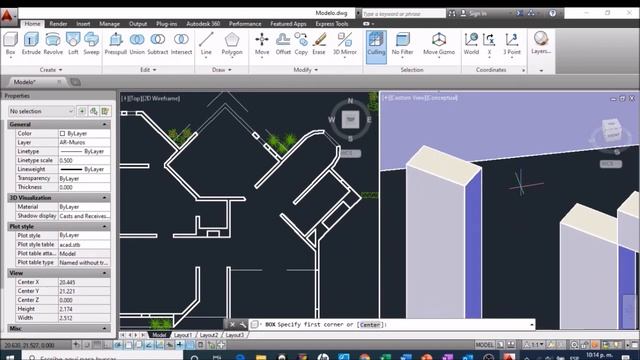Click the Center option in command line
640x360 pixels.
[x=371, y=324]
